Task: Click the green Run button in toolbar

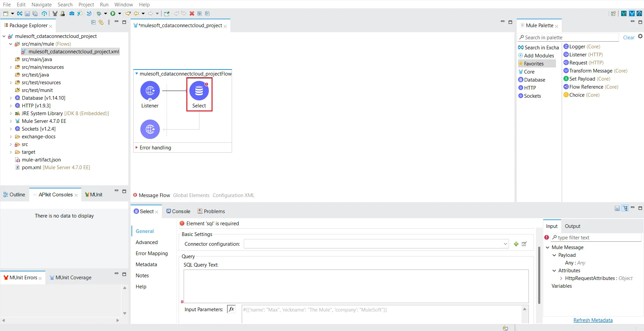Action: [113, 14]
